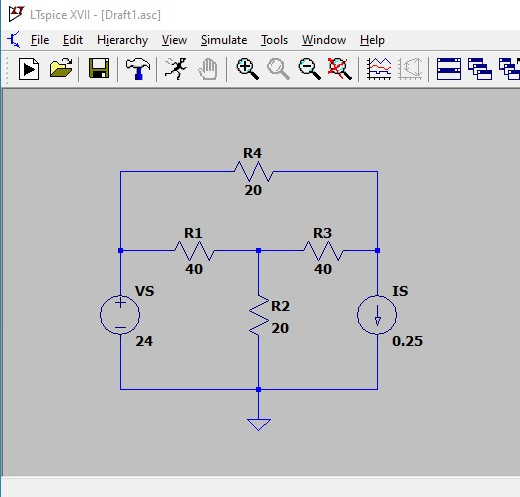Cascade windows using the toolbar icon

[480, 69]
